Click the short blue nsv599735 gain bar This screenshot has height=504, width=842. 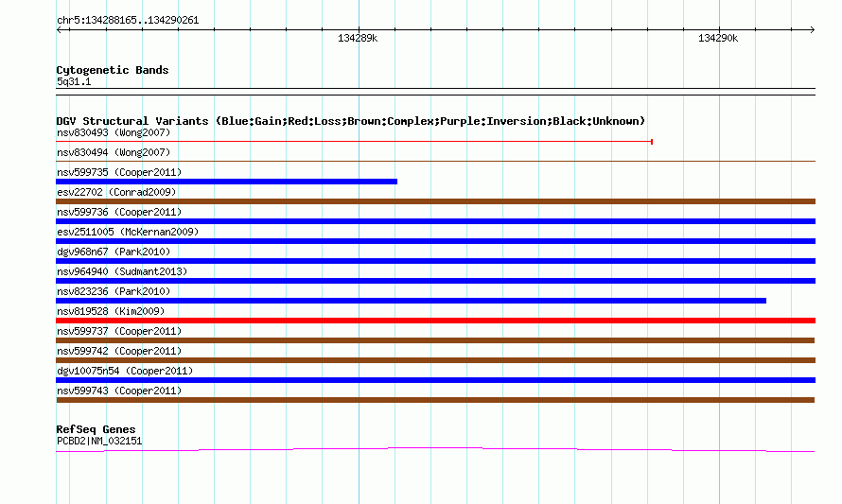(x=227, y=182)
